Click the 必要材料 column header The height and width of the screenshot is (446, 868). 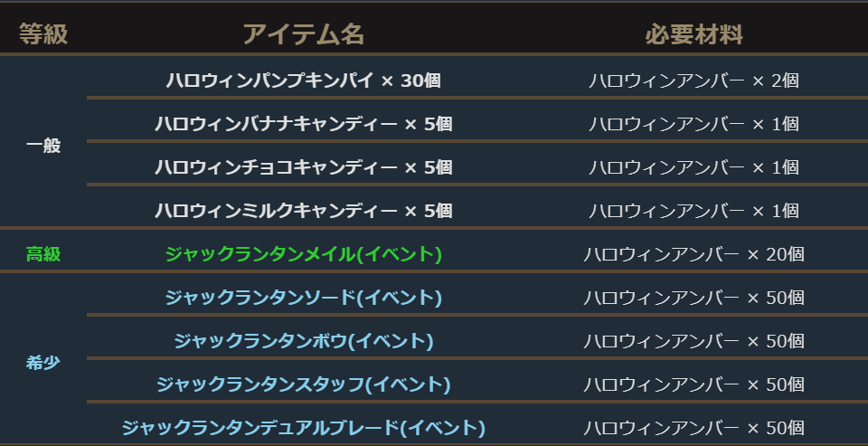(x=693, y=35)
